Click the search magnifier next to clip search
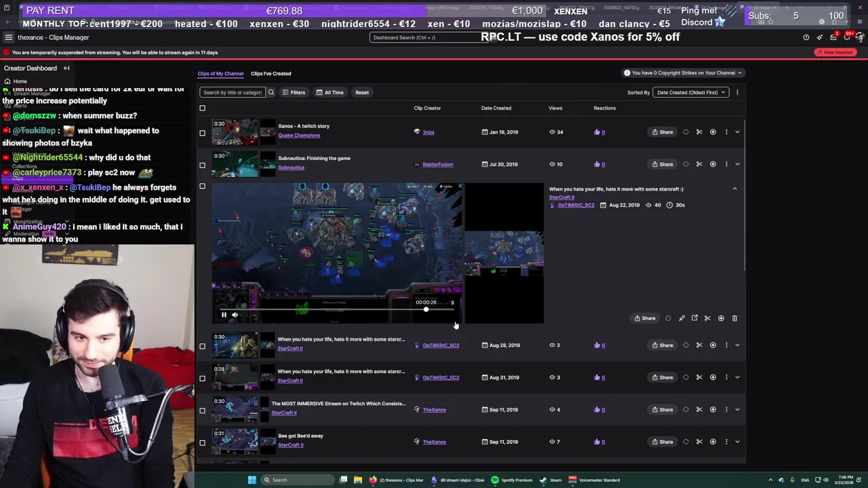868x488 pixels. click(x=271, y=92)
